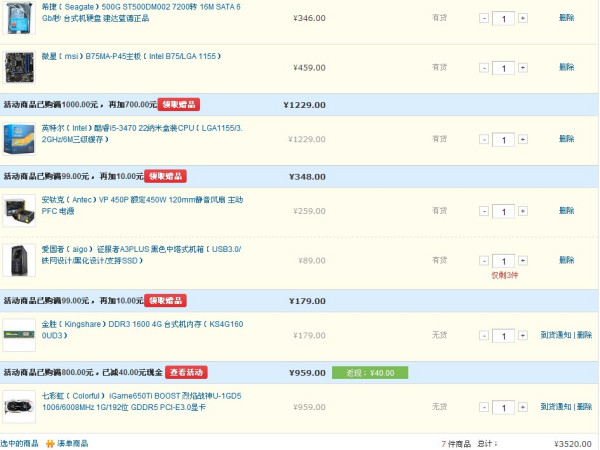Click the ¥459.00 motherboard price
This screenshot has height=450, width=600.
pyautogui.click(x=309, y=68)
